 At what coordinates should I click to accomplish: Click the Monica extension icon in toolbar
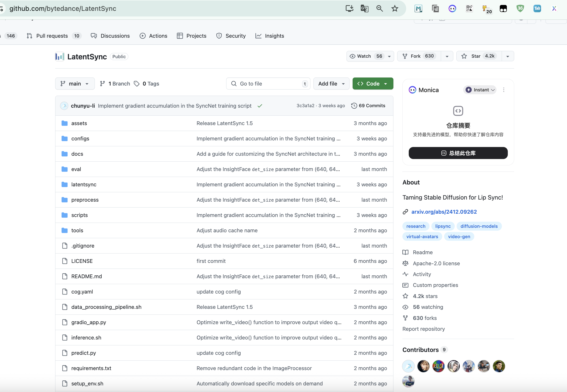(452, 8)
